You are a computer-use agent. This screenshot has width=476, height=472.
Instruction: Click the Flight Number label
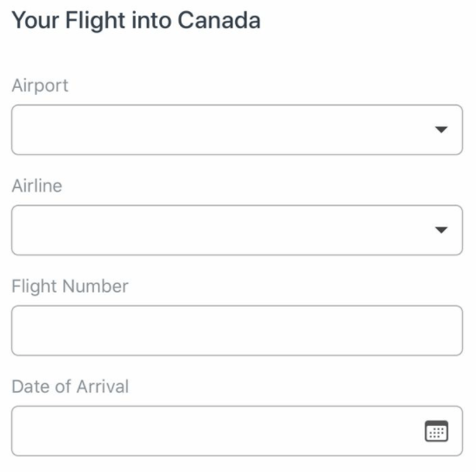pyautogui.click(x=70, y=287)
